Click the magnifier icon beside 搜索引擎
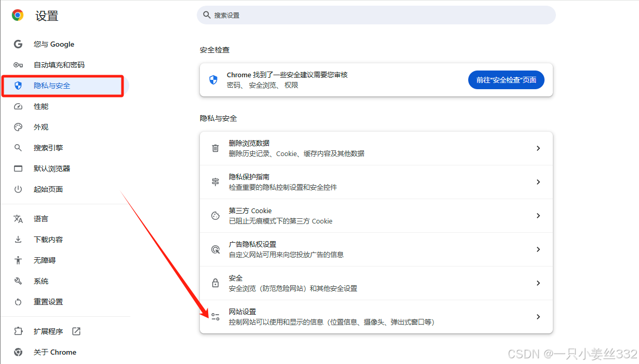The width and height of the screenshot is (639, 364). tap(18, 148)
